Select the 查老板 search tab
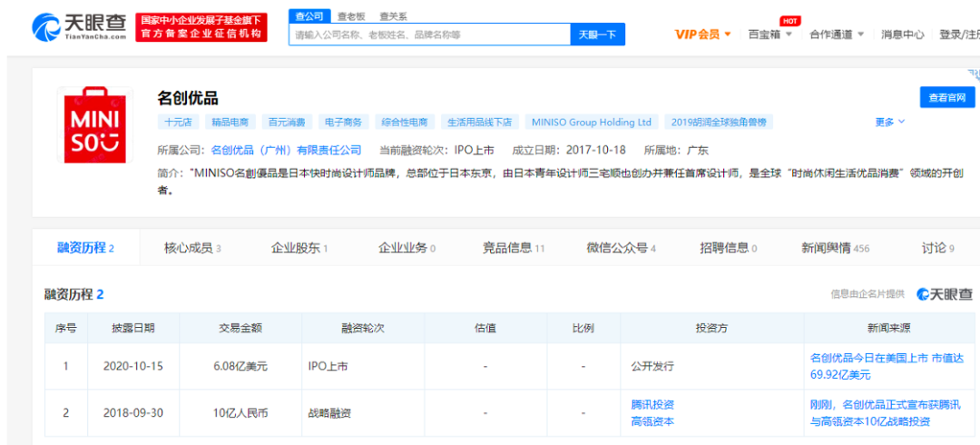 [350, 17]
